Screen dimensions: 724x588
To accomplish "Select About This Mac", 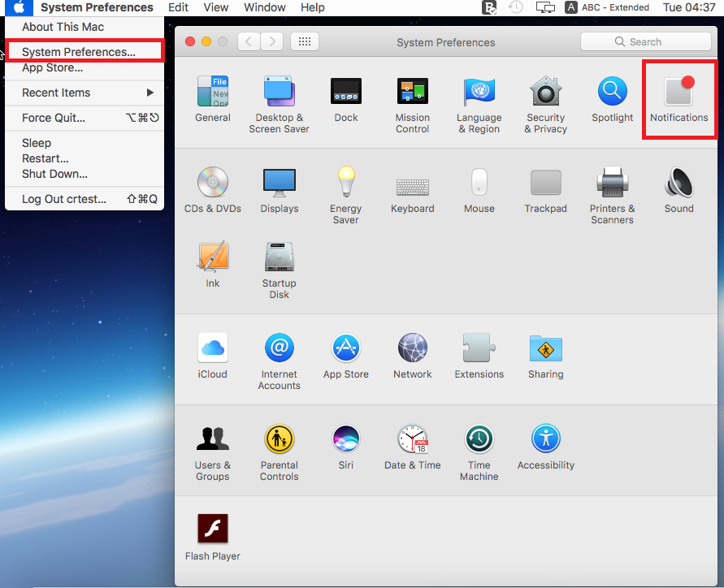I will [85, 27].
